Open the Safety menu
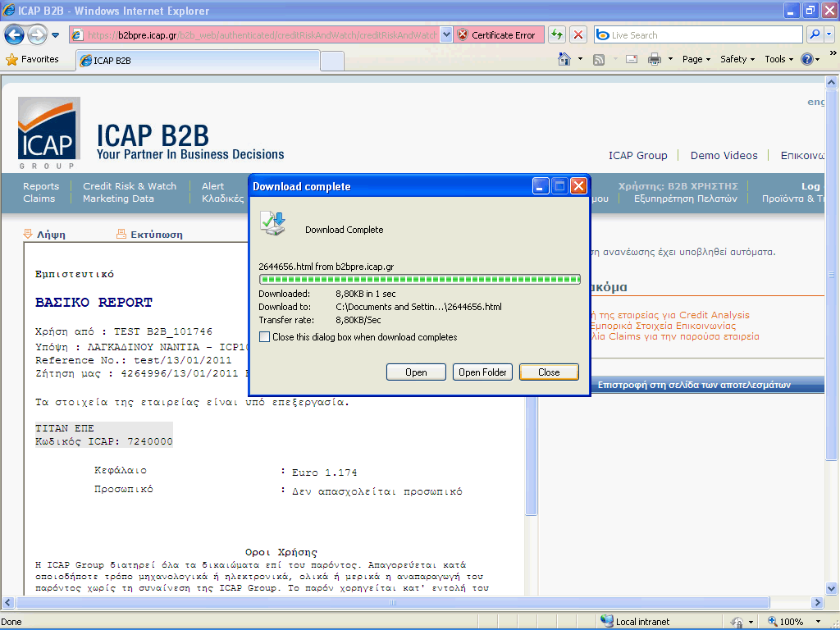The width and height of the screenshot is (840, 630). pyautogui.click(x=737, y=59)
